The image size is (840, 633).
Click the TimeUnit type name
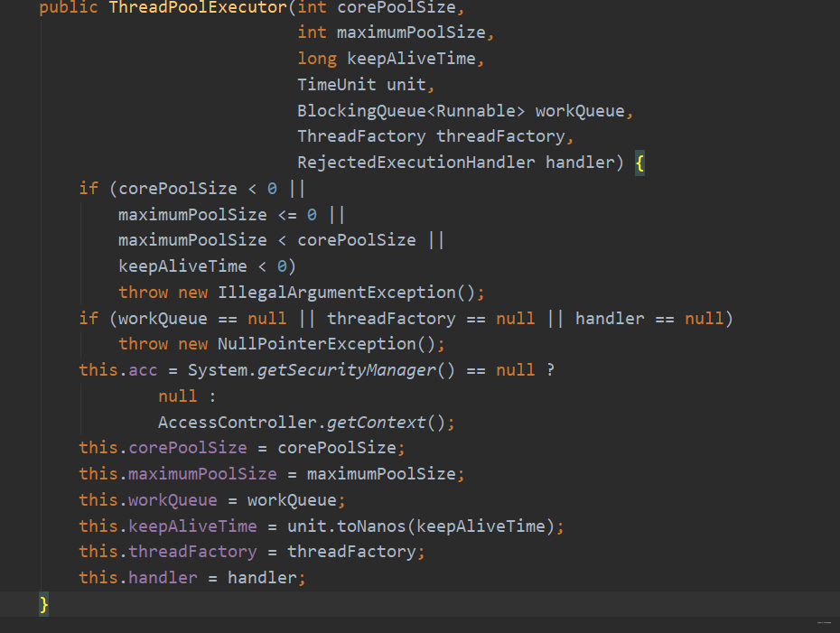coord(335,84)
